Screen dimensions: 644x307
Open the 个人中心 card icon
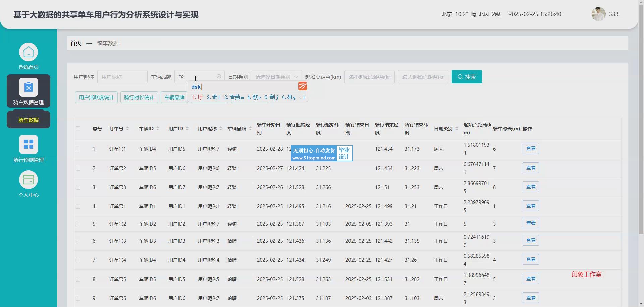29,180
